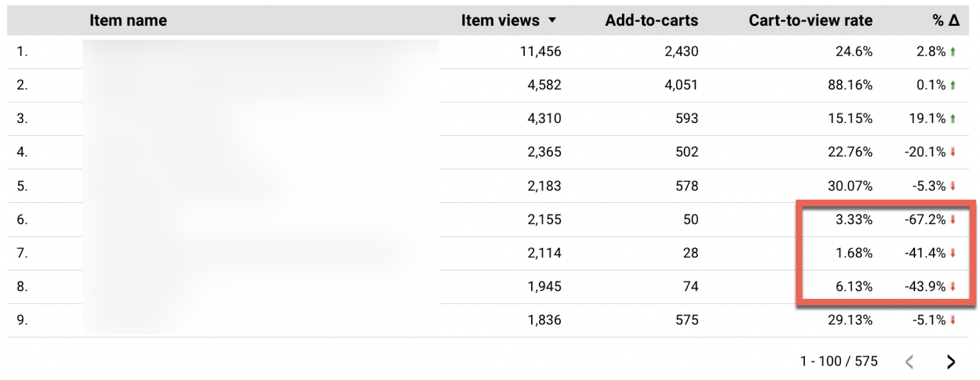Image resolution: width=980 pixels, height=380 pixels.
Task: Sort by Cart-to-view rate header
Action: 811,20
